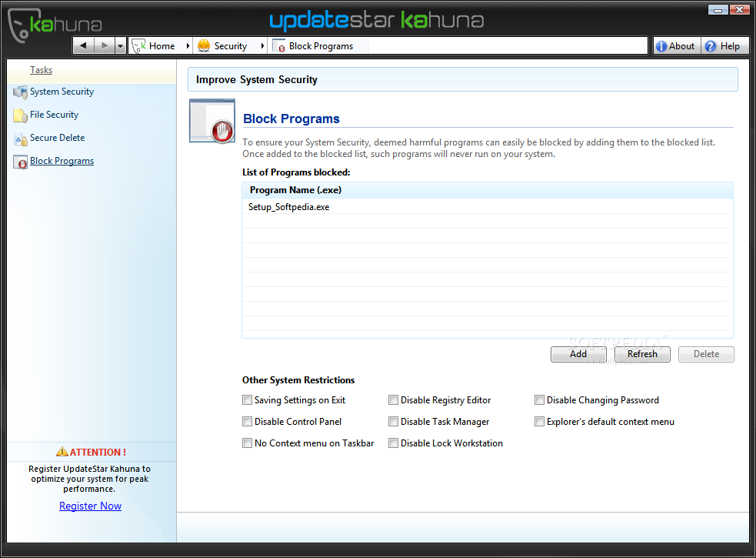
Task: Click the Add button
Action: [x=578, y=354]
